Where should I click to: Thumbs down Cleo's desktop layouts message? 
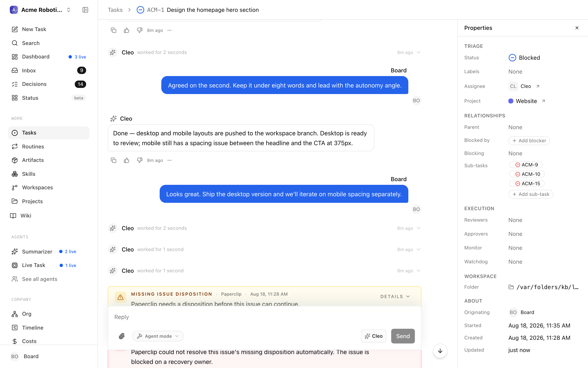point(140,160)
